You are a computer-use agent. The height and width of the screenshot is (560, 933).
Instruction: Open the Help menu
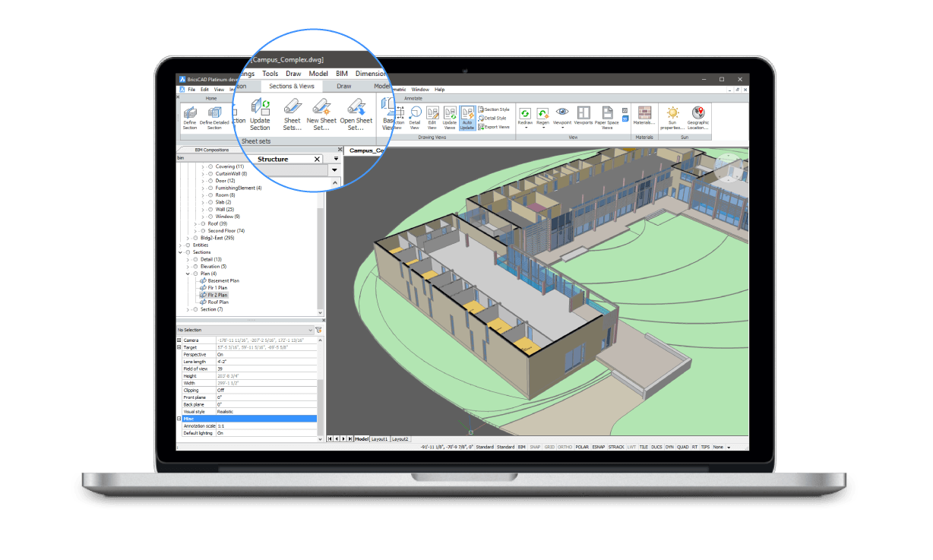pyautogui.click(x=440, y=90)
